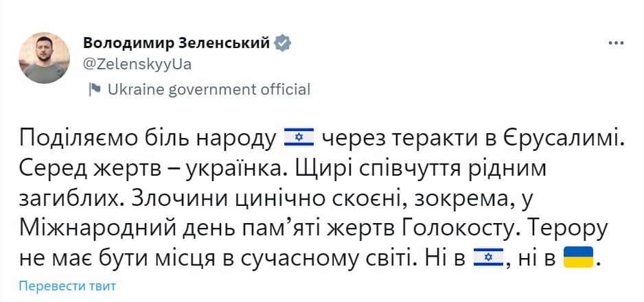The image size is (644, 302).
Task: Click the "Ukraine government official" label text
Action: 209,89
